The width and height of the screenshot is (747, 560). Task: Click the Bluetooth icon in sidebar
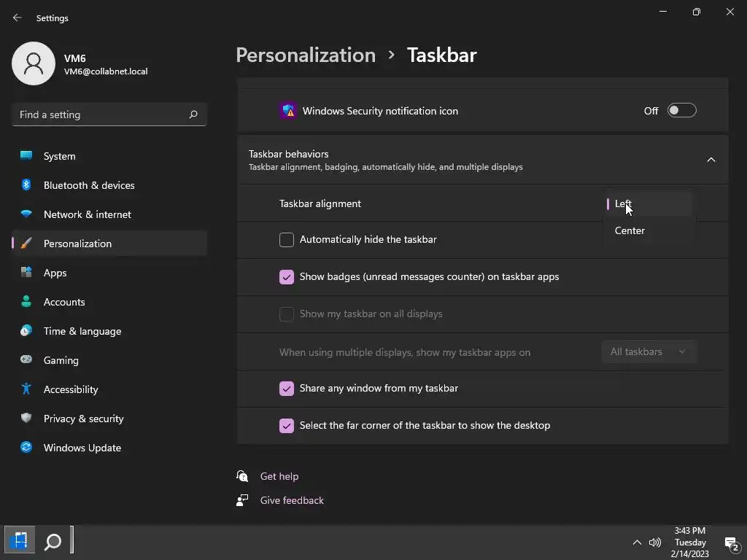click(x=26, y=184)
